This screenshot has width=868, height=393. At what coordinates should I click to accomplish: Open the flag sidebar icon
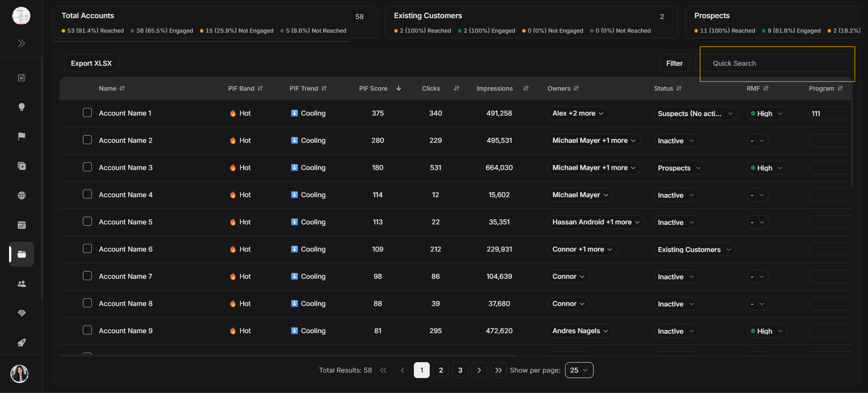click(x=21, y=136)
